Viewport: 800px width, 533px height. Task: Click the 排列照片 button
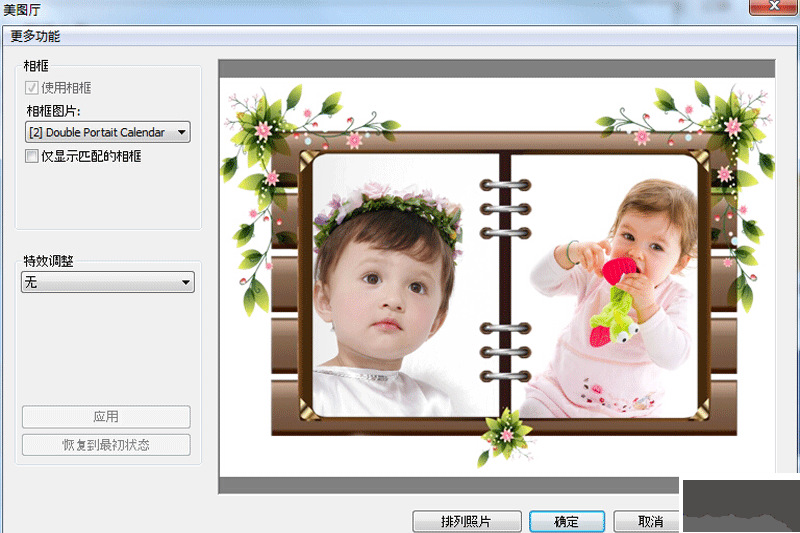coord(466,521)
